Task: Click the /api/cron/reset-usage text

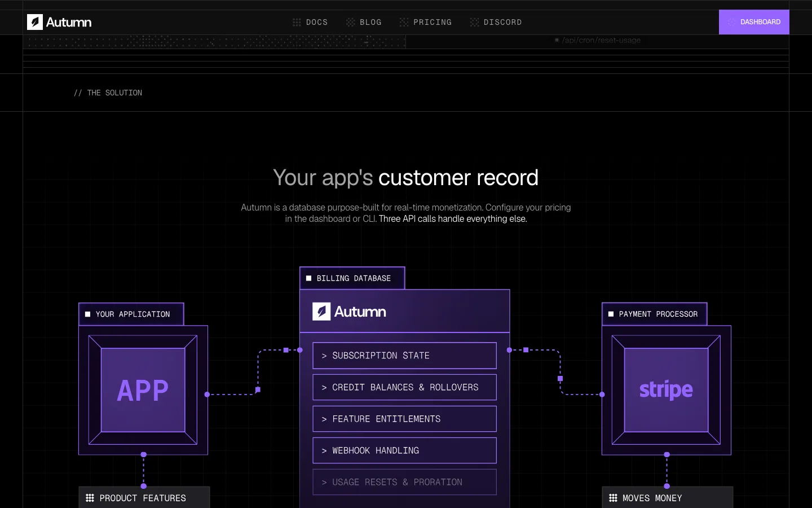Action: coord(601,40)
